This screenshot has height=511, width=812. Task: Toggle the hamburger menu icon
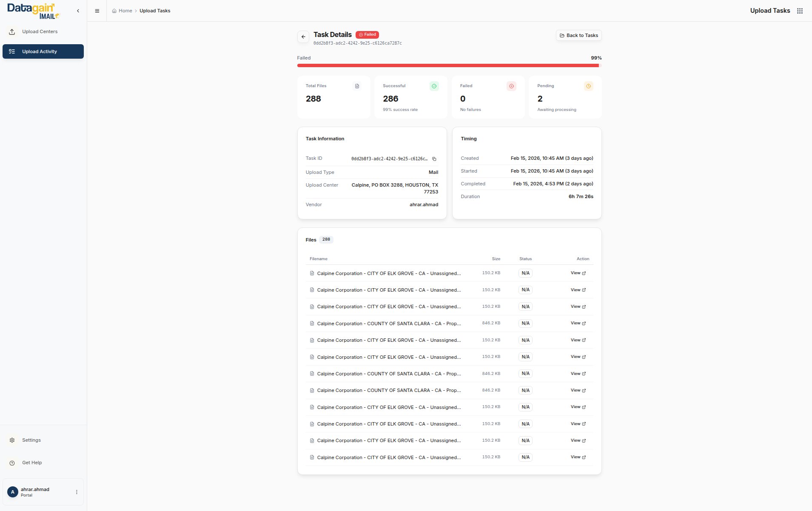pos(97,11)
